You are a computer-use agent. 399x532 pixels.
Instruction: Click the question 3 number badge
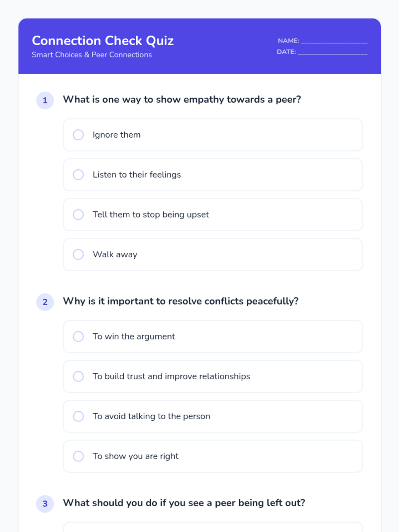pos(45,504)
